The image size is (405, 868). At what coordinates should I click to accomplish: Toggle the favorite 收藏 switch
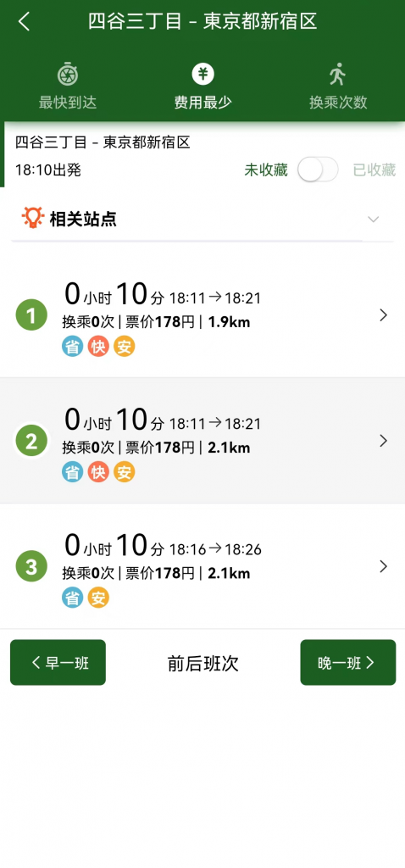point(318,170)
